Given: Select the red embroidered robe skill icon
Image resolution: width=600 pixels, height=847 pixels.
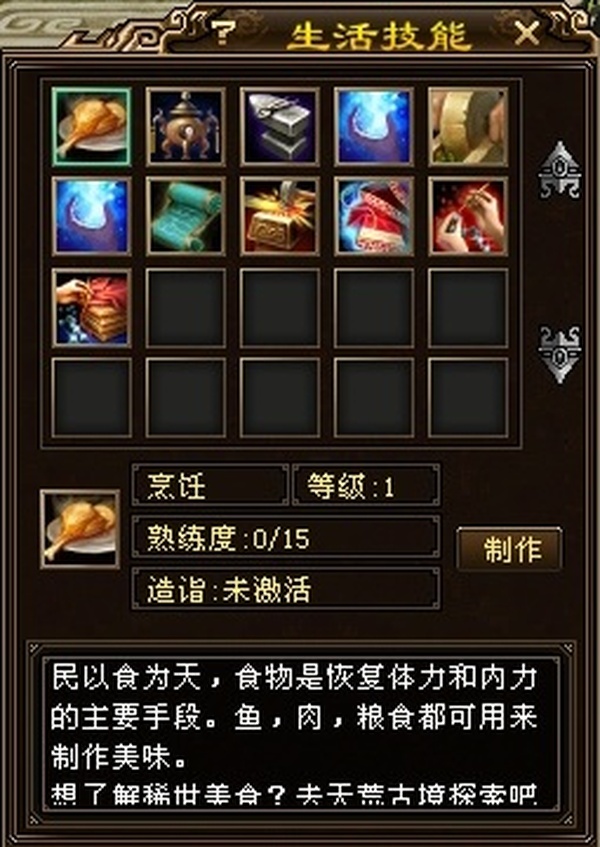Looking at the screenshot, I should [374, 216].
